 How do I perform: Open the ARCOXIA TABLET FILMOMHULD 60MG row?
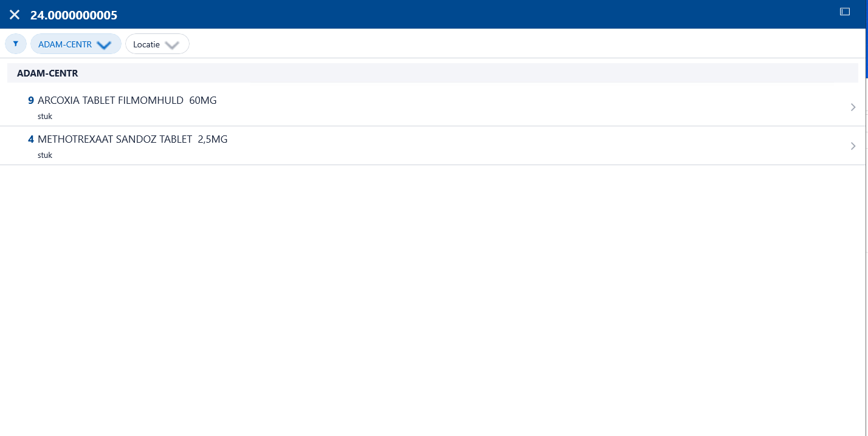pyautogui.click(x=433, y=107)
